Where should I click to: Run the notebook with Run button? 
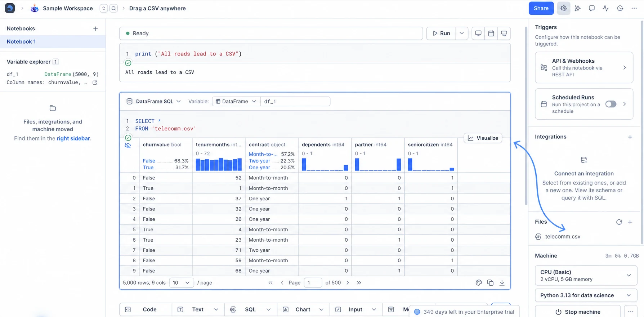click(441, 33)
